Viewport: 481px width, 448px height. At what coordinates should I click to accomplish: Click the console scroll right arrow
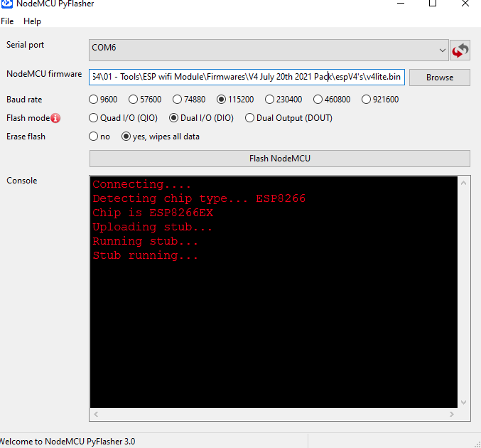tap(452, 415)
